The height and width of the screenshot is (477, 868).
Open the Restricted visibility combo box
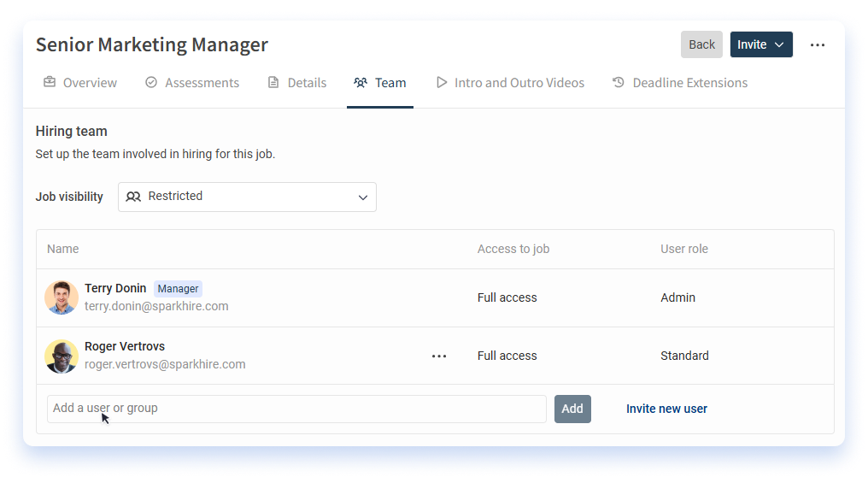(x=247, y=197)
